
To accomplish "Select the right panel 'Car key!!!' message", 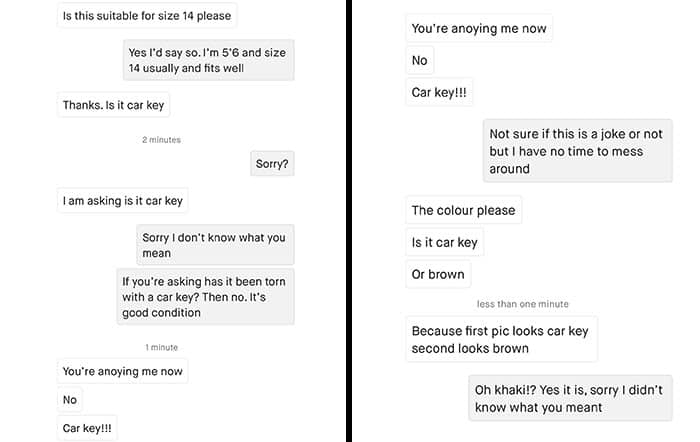I will (x=439, y=92).
